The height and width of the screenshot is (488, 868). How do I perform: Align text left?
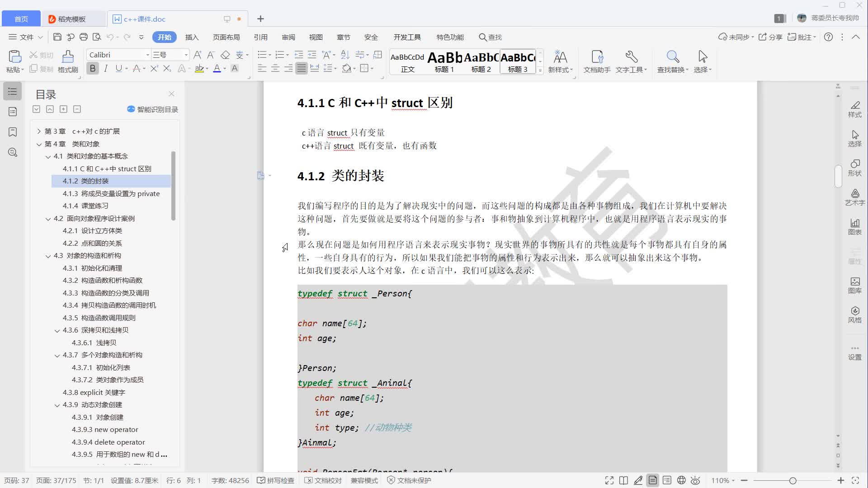pos(262,68)
